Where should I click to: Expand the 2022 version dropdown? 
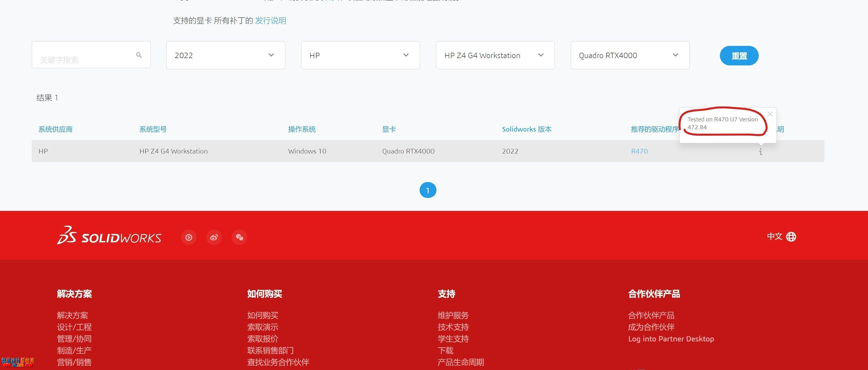coord(226,55)
